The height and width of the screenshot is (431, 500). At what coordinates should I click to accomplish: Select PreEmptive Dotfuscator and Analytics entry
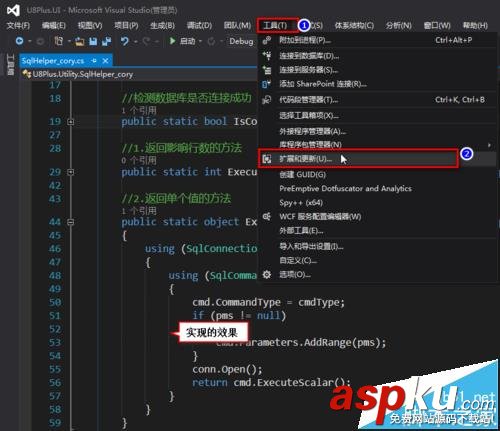point(377,189)
